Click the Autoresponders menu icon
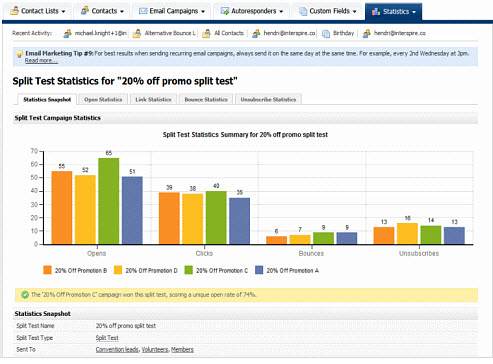This screenshot has width=493, height=364. click(225, 11)
